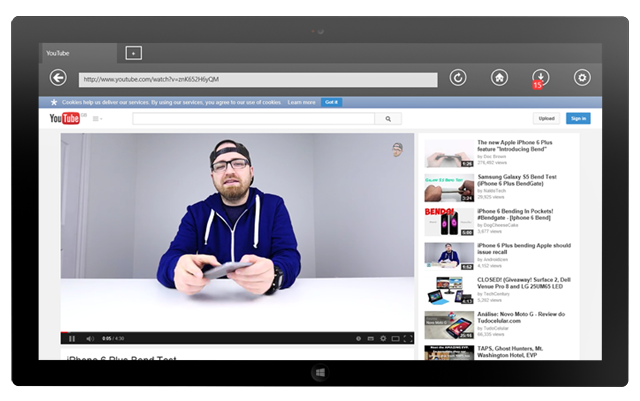Screen dimensions: 640x401
Task: Reload the page with the refresh icon
Action: click(x=458, y=78)
